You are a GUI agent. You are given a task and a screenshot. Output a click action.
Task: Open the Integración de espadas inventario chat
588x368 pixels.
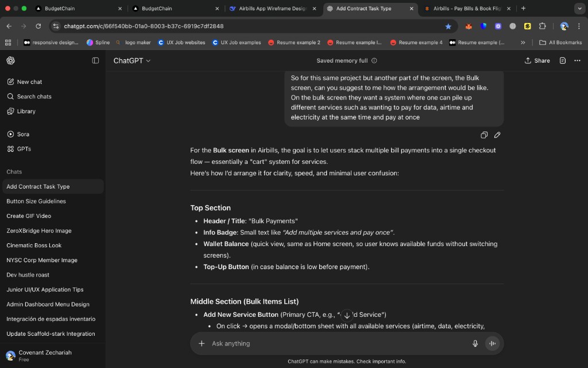tap(53, 319)
